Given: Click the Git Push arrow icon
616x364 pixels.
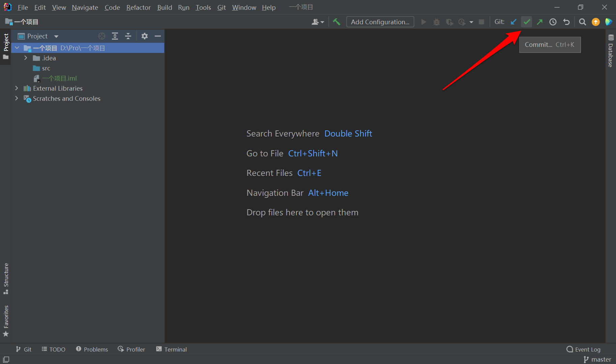Looking at the screenshot, I should pyautogui.click(x=540, y=22).
